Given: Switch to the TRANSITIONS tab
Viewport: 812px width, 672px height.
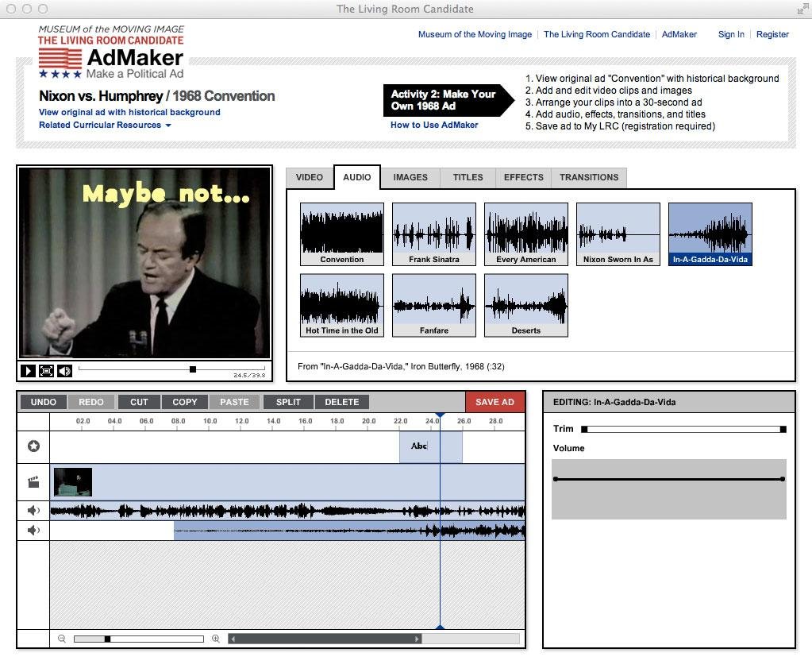Looking at the screenshot, I should (x=589, y=177).
